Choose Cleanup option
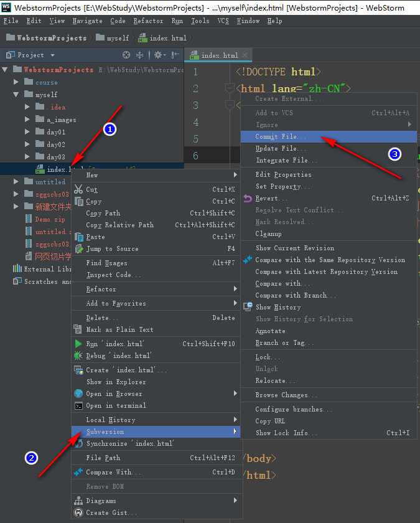This screenshot has height=523, width=420. point(329,234)
